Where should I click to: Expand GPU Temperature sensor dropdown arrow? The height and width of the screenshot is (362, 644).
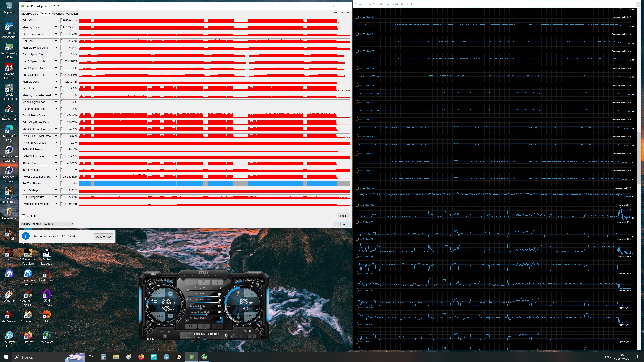pos(56,34)
